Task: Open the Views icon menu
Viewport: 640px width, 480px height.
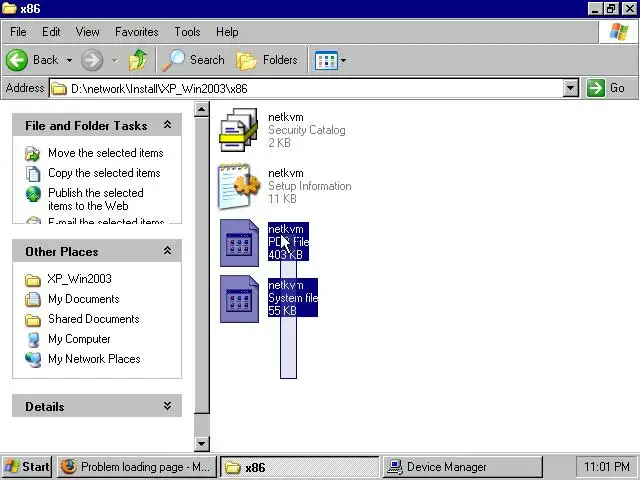Action: 326,61
